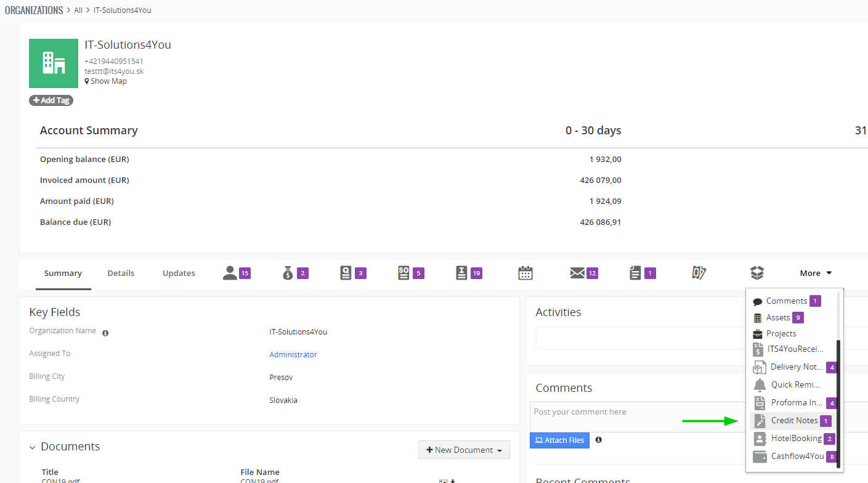Select Credit Notes from More menu

(794, 421)
